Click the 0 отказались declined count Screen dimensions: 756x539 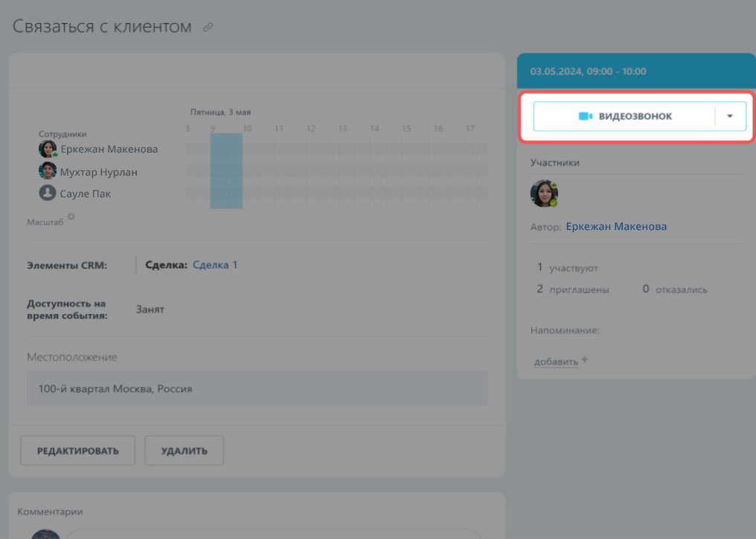pos(675,290)
